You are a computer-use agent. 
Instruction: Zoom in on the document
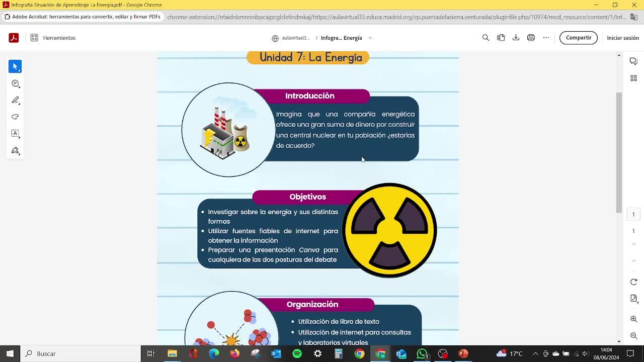coord(633,319)
